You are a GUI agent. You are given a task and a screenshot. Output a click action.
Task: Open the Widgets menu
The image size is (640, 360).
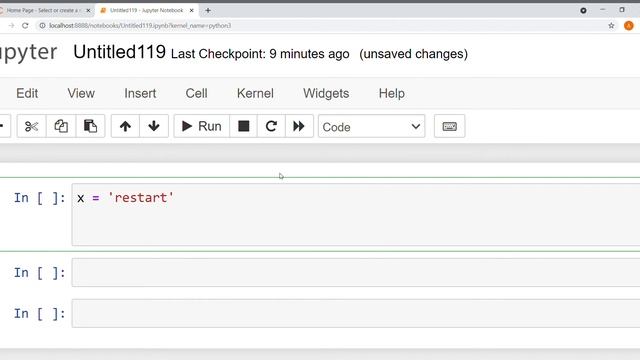pyautogui.click(x=326, y=93)
